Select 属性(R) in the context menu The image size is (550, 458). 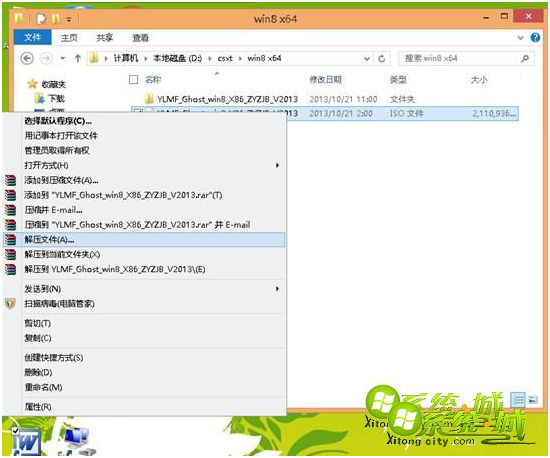(144, 407)
